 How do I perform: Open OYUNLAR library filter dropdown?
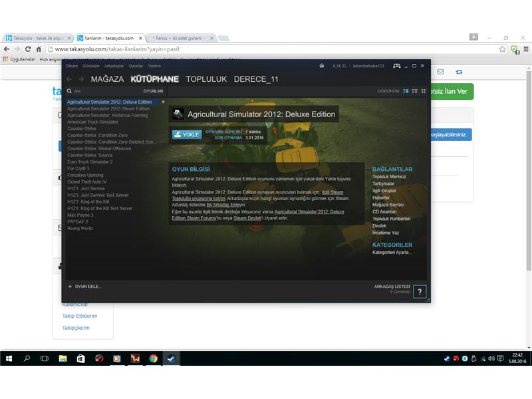(x=153, y=91)
